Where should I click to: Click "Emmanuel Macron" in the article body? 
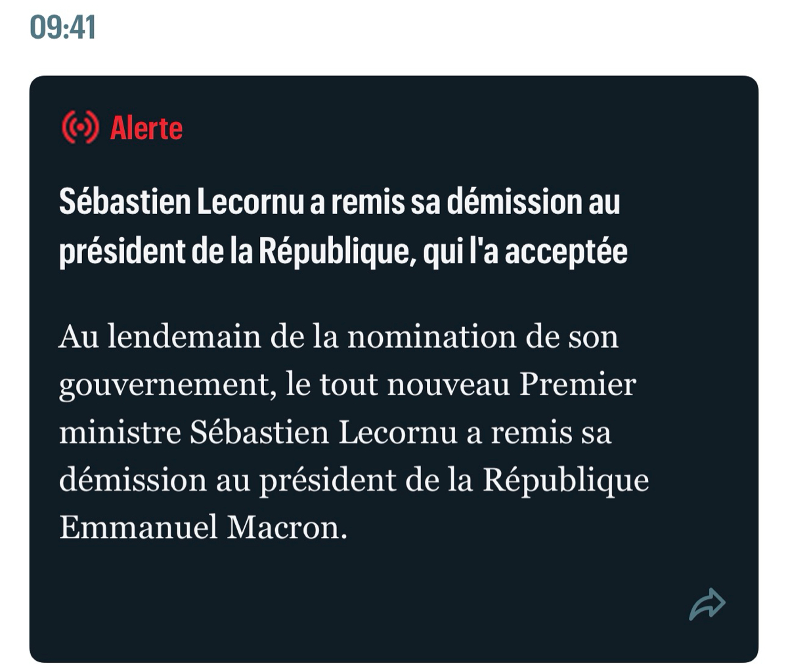pos(202,527)
